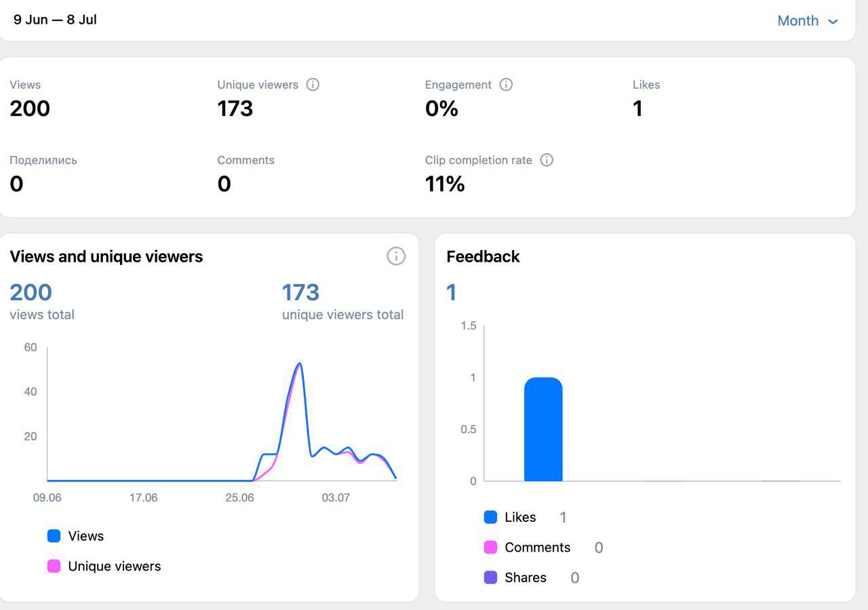Click the Unique viewers info icon

[313, 85]
